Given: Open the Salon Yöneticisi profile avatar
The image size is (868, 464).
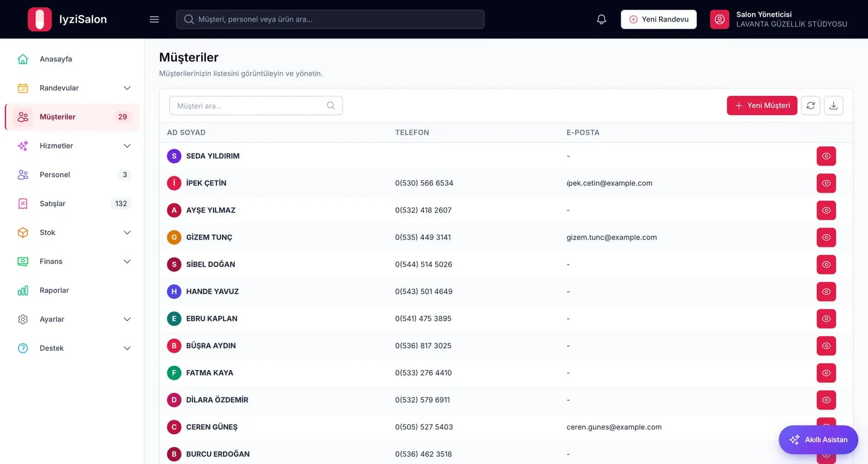Looking at the screenshot, I should coord(719,19).
